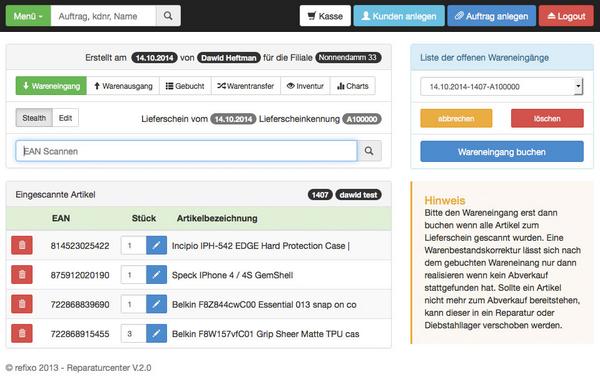Click EAN 722868839690 cell
This screenshot has width=600, height=384.
[80, 304]
